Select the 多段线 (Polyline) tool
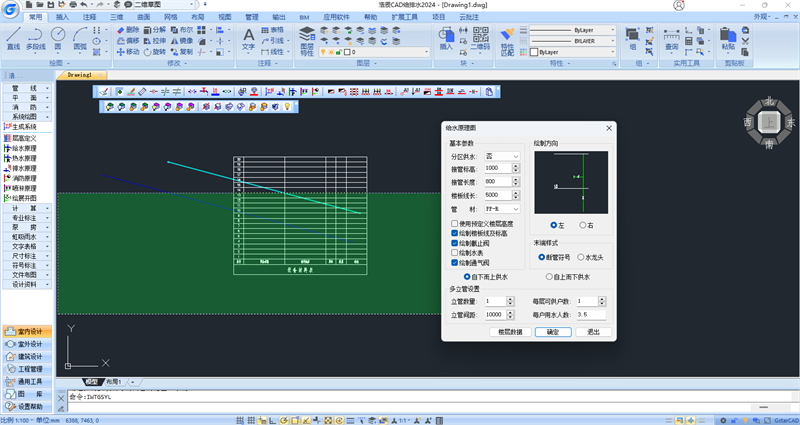This screenshot has width=800, height=425. point(36,37)
